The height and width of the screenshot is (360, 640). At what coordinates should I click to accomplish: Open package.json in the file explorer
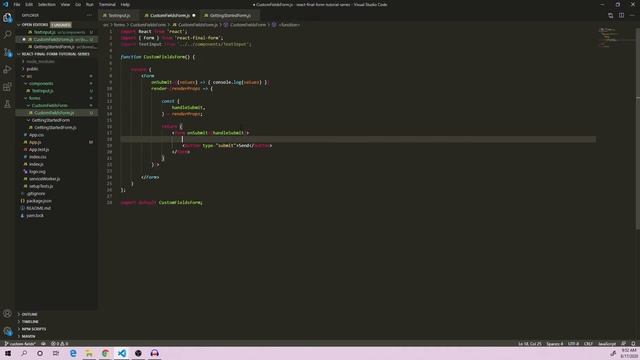point(39,201)
